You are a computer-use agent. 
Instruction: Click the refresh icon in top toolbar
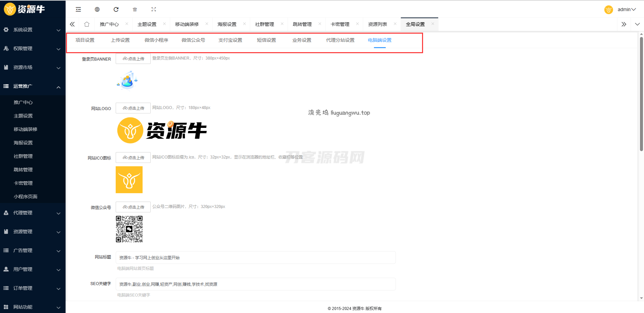click(116, 9)
